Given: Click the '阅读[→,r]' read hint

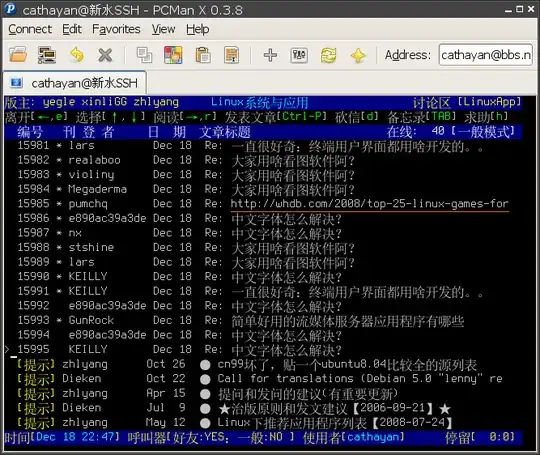Looking at the screenshot, I should tap(185, 117).
